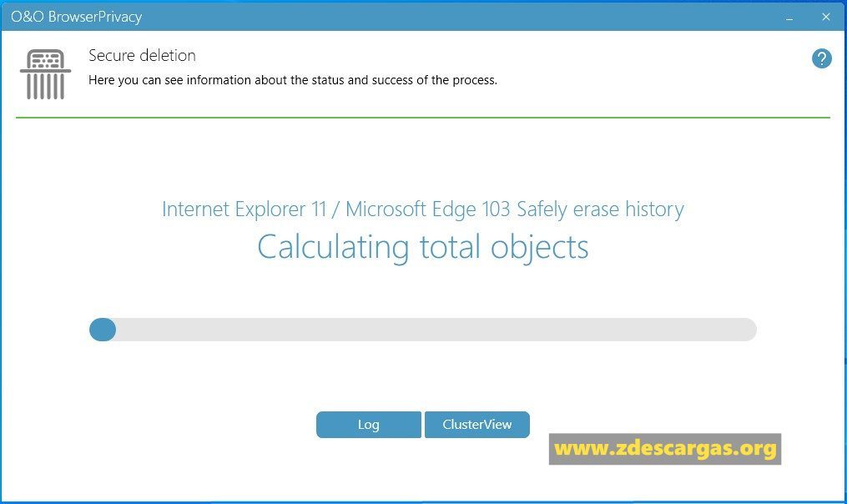Click 'Internet Explorer 11 / Microsoft Edge 103' text

336,209
